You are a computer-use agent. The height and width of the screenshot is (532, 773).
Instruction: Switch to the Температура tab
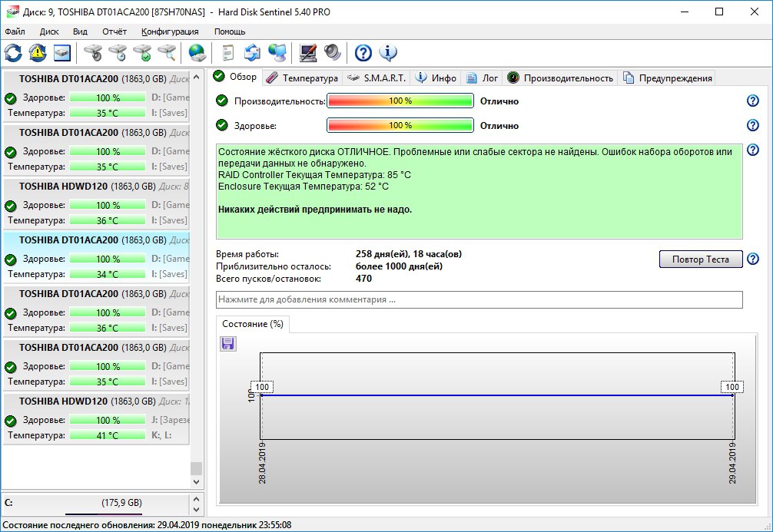pos(302,78)
